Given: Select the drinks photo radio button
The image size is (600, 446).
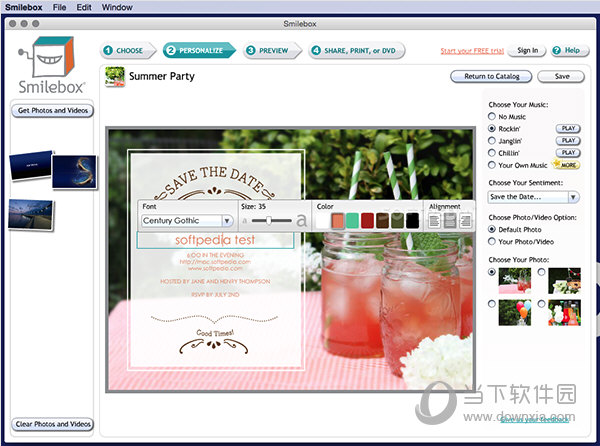Looking at the screenshot, I should (492, 272).
